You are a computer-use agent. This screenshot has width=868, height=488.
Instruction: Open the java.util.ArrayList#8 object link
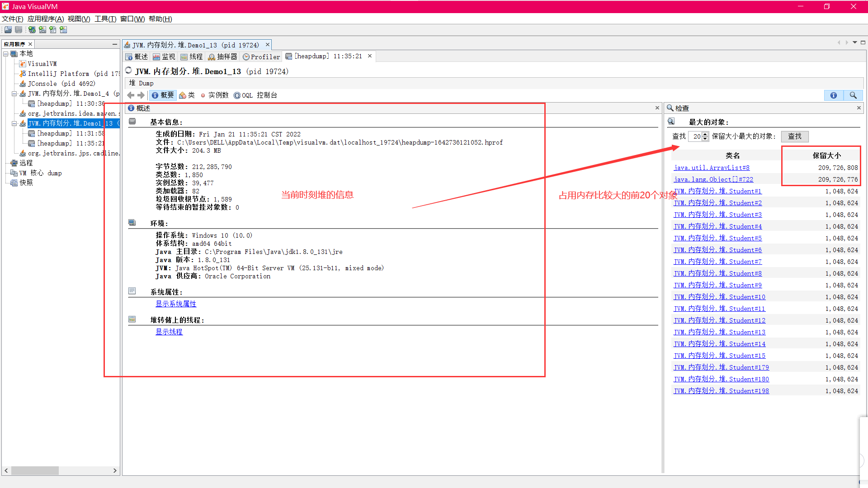click(711, 168)
